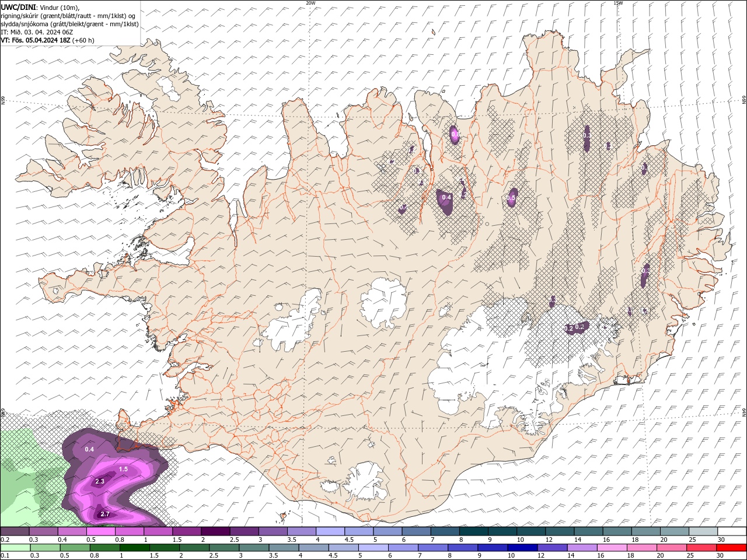This screenshot has width=747, height=560.
Task: Pick the bright red 30 rain-scale swatch
Action: pos(731,548)
